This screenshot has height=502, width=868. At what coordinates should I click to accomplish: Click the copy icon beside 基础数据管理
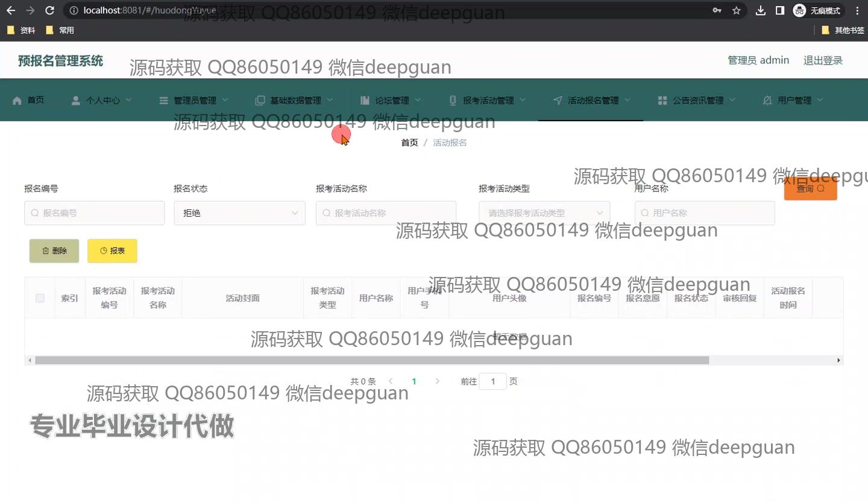260,101
